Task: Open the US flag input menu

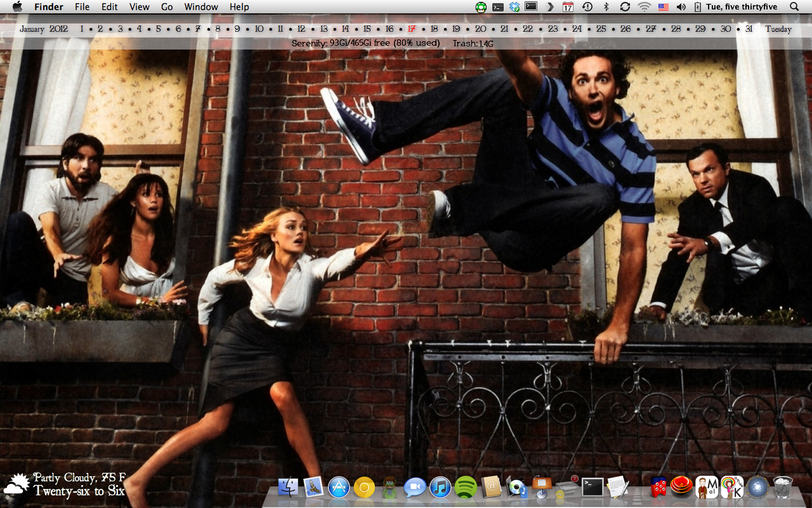Action: (x=664, y=7)
